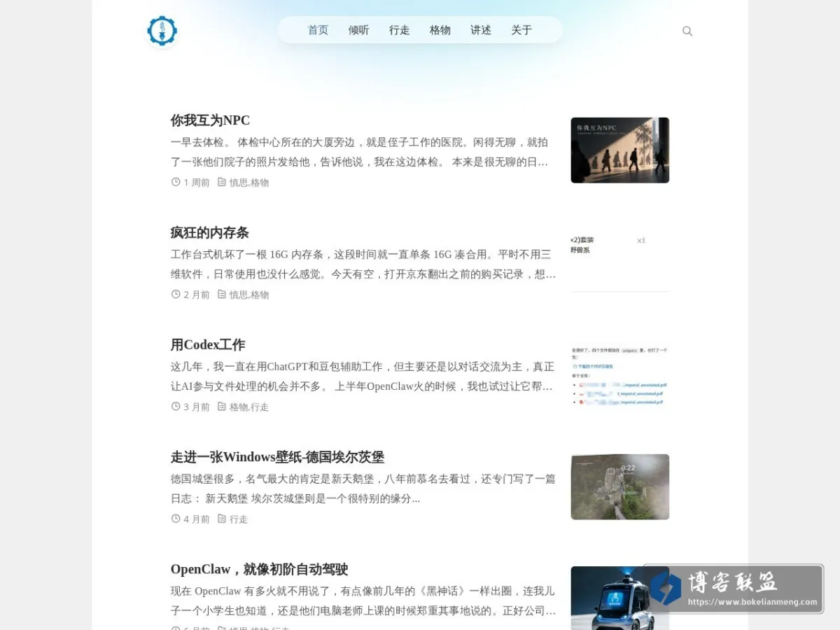Click excerpt starting "工作台式机坏了一根"
This screenshot has height=630, width=840.
click(363, 264)
